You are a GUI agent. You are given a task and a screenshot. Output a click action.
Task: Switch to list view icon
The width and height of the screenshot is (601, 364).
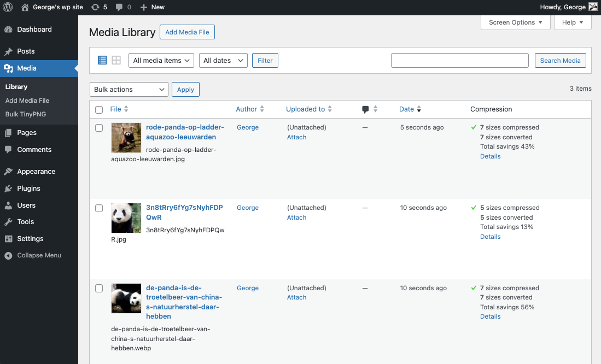click(102, 60)
